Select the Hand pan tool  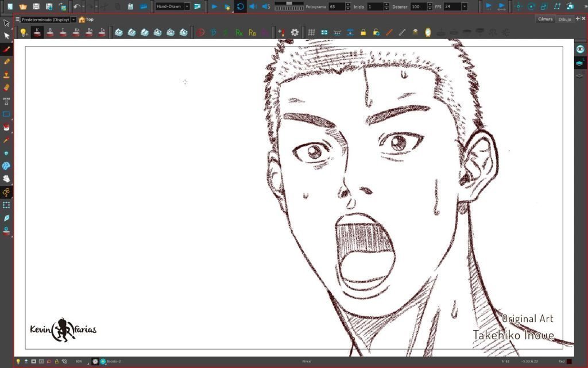point(6,179)
